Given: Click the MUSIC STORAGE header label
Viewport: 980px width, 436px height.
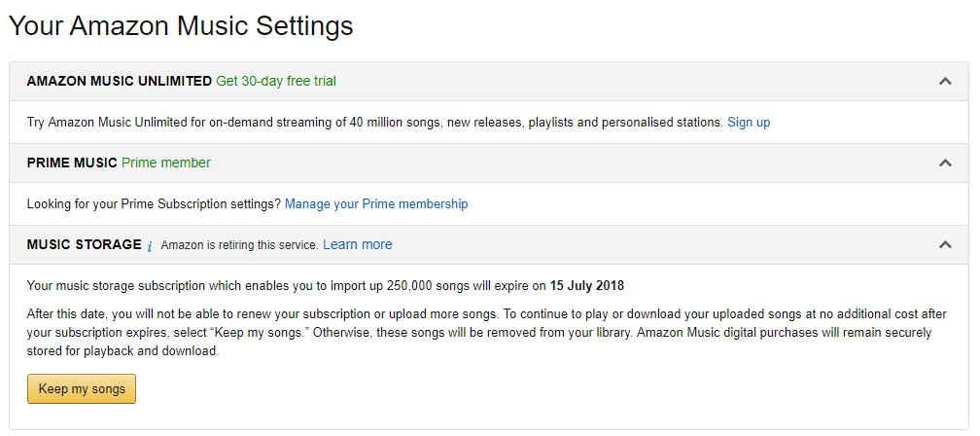Looking at the screenshot, I should click(x=85, y=244).
